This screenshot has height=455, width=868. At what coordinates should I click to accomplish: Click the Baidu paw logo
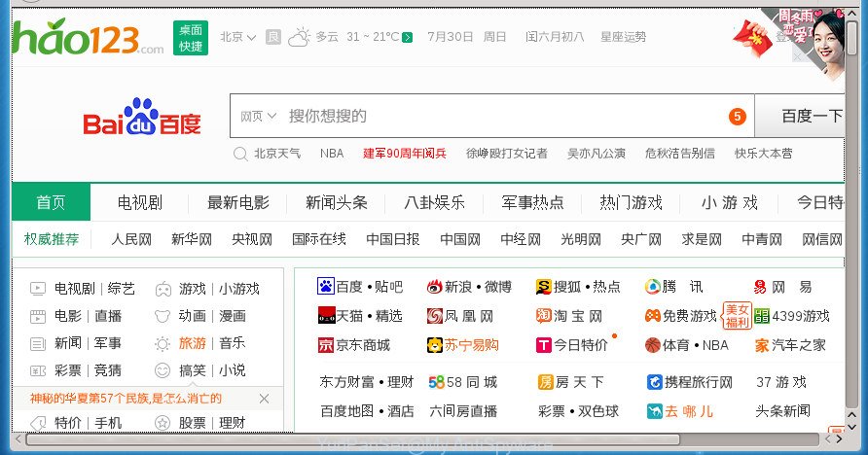point(142,117)
